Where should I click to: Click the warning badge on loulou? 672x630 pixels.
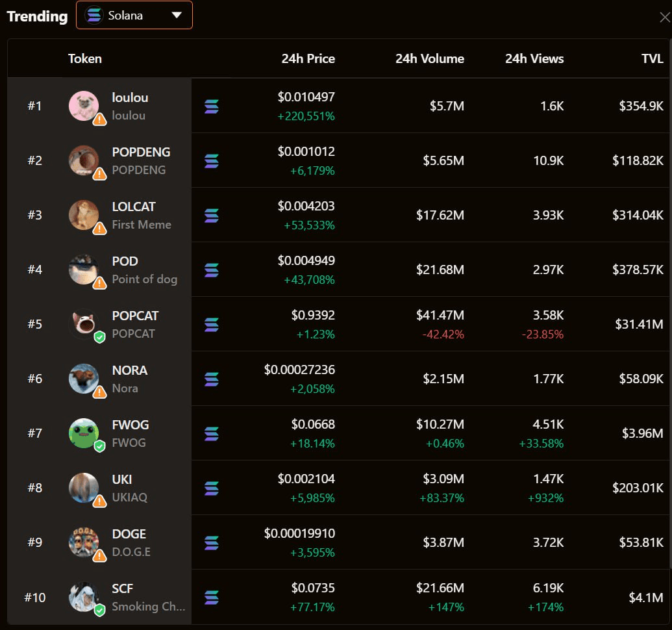(x=100, y=119)
